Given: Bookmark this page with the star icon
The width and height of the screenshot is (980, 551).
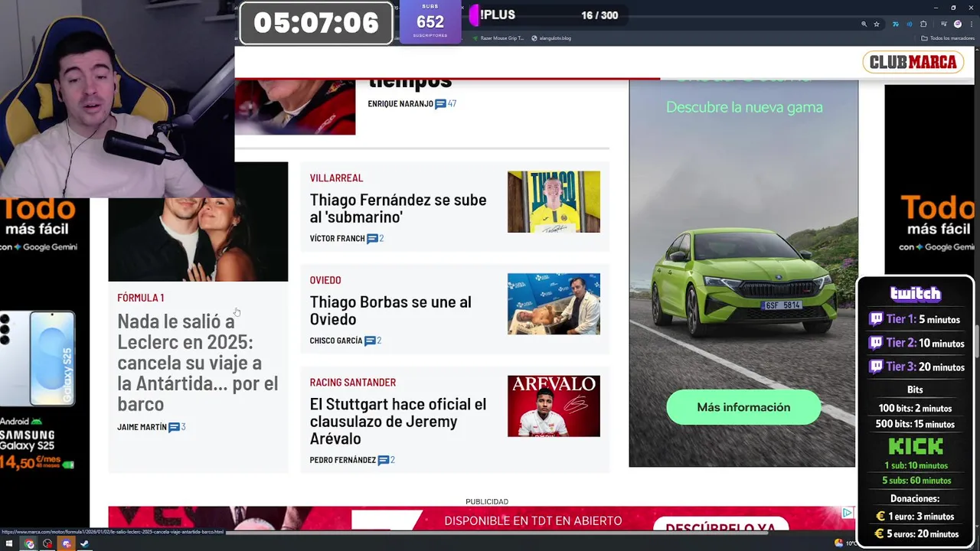Looking at the screenshot, I should pyautogui.click(x=877, y=24).
